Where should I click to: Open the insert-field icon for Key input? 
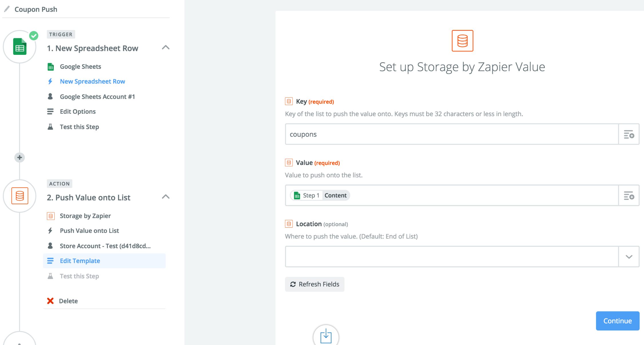pos(629,134)
